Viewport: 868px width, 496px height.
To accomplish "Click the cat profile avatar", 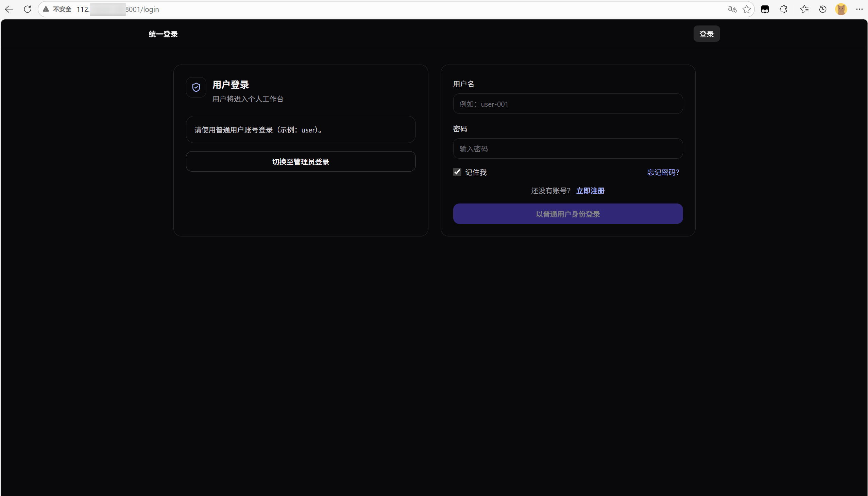I will point(841,9).
